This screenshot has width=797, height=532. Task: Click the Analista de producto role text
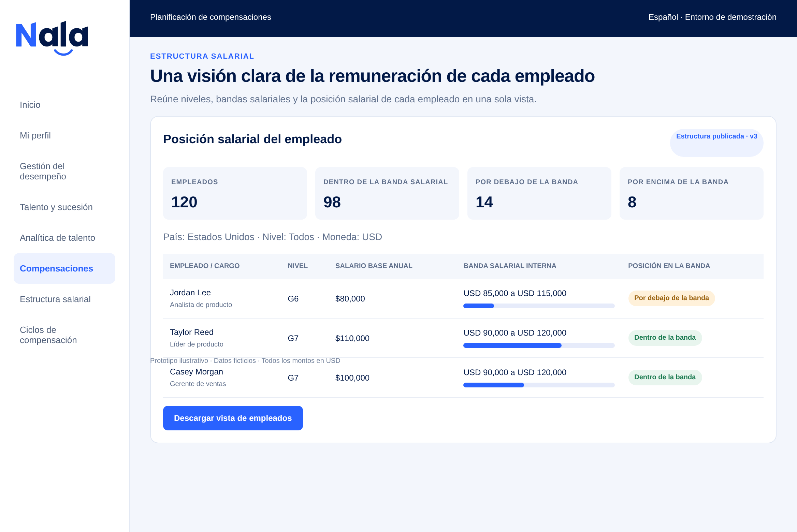(201, 305)
